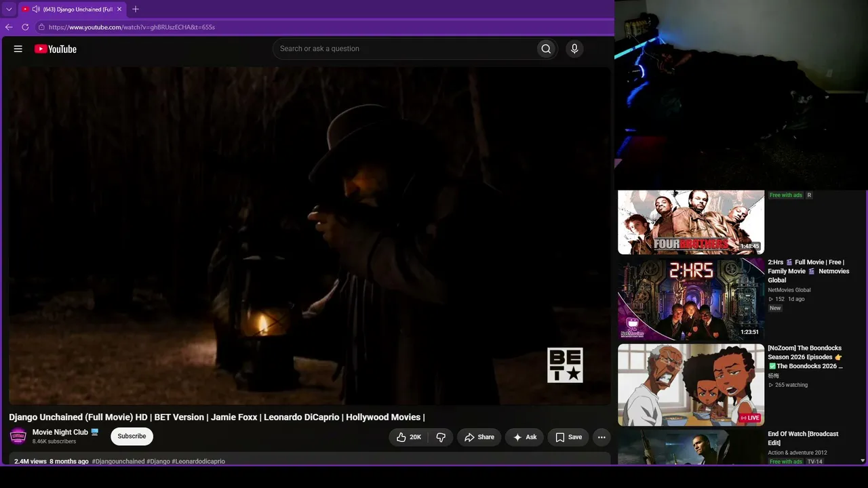
Task: Open the Four Brothers movie thumbnail
Action: pyautogui.click(x=691, y=222)
